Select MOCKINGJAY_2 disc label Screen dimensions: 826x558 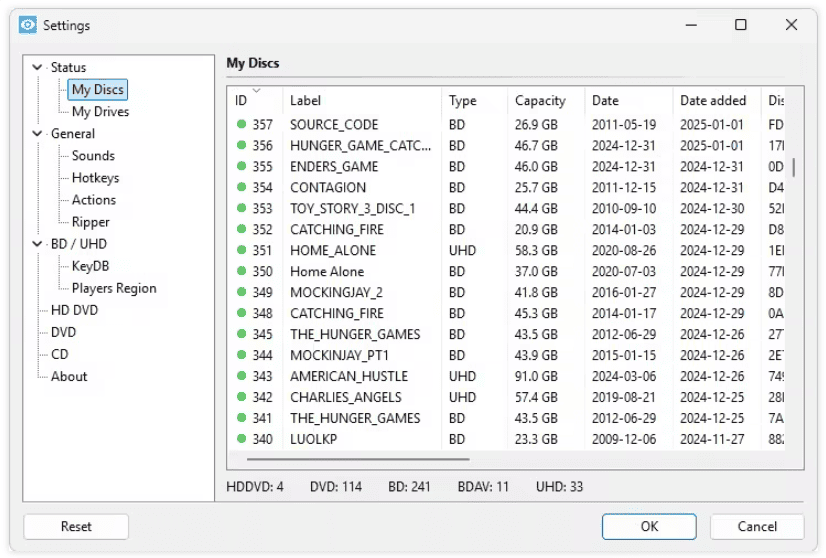coord(336,292)
